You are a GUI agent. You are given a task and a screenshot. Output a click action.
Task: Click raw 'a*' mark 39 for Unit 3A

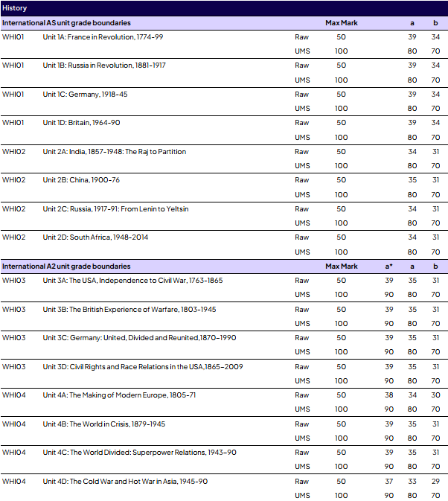[388, 281]
